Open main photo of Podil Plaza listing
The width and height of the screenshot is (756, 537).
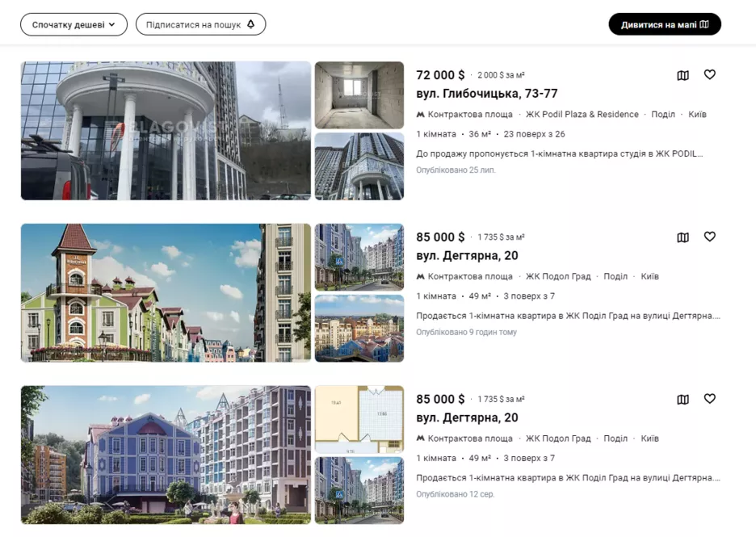click(x=166, y=131)
